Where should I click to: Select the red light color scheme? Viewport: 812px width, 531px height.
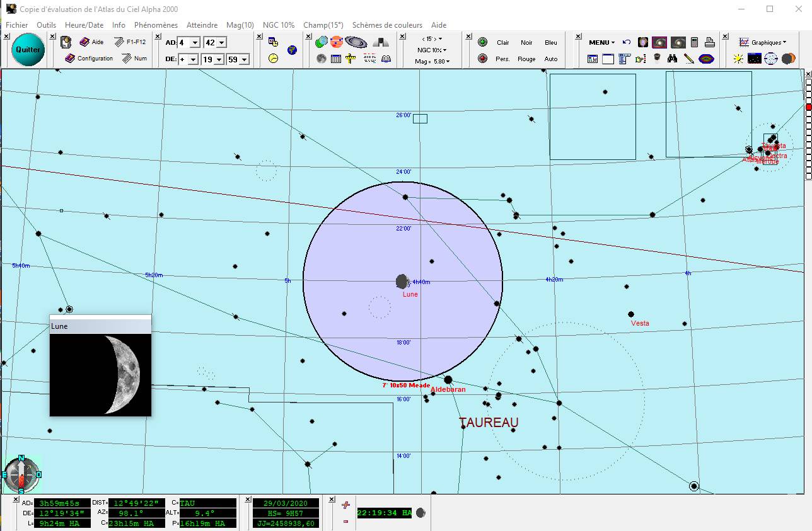click(482, 59)
